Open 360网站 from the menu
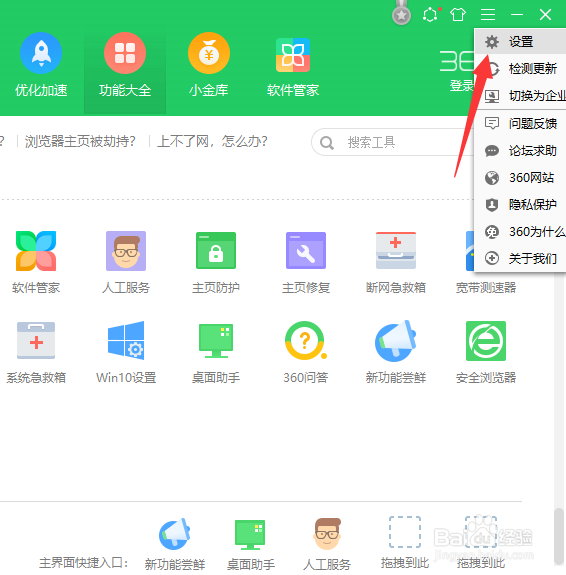The height and width of the screenshot is (575, 566). (x=521, y=178)
